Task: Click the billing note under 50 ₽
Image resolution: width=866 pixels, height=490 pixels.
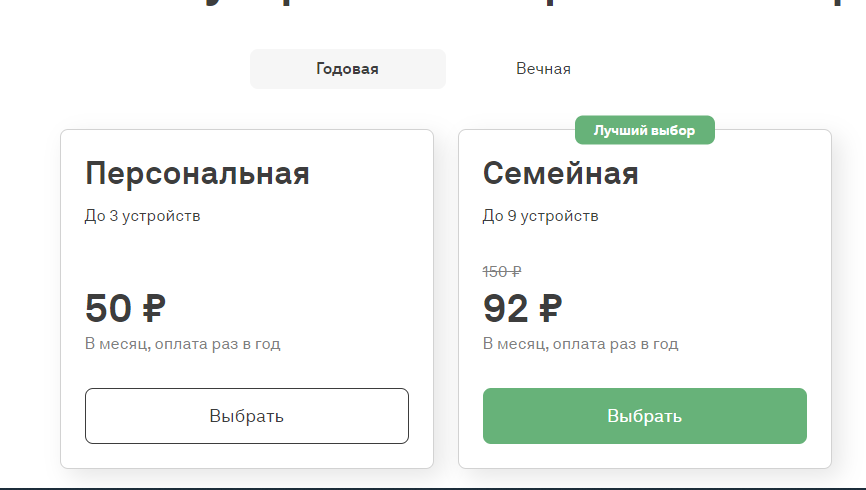Action: coord(183,344)
